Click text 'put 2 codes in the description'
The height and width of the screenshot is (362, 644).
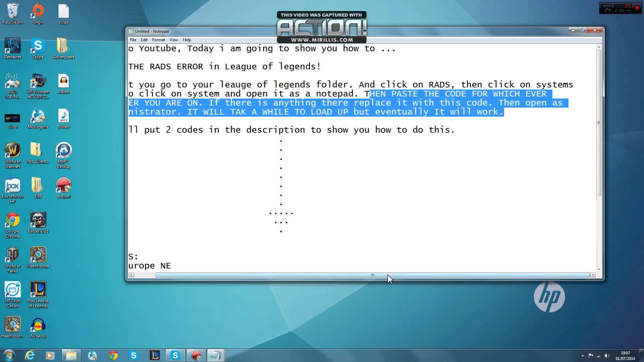[224, 130]
